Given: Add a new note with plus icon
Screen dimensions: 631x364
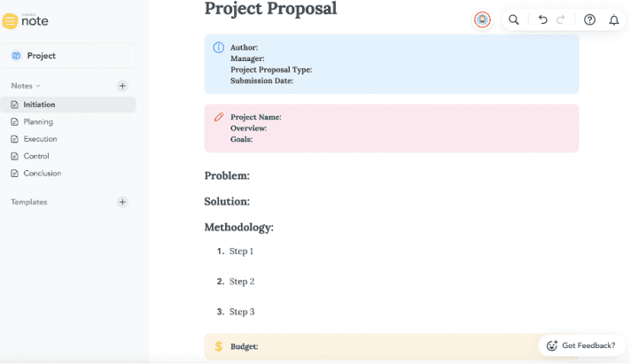Looking at the screenshot, I should click(122, 86).
